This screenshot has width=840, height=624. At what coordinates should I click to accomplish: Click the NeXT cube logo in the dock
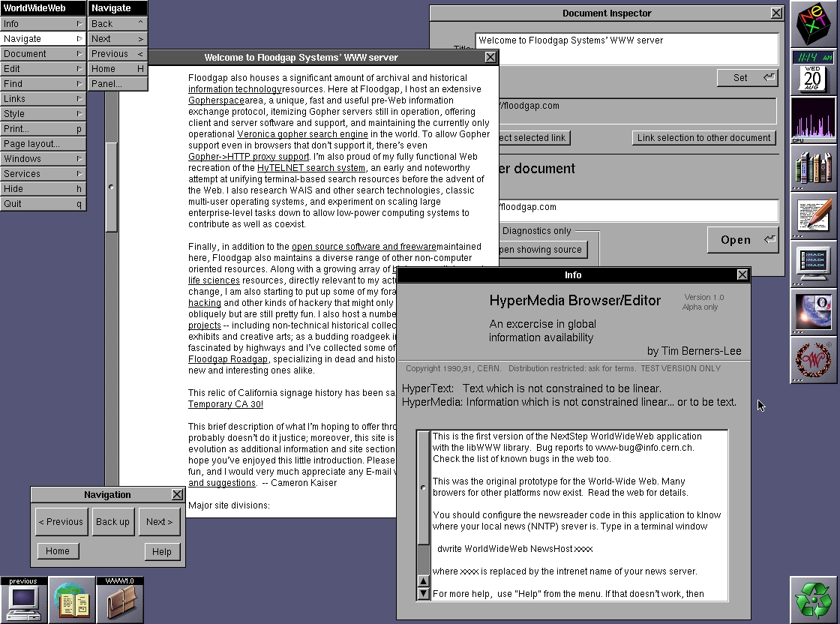pos(813,24)
